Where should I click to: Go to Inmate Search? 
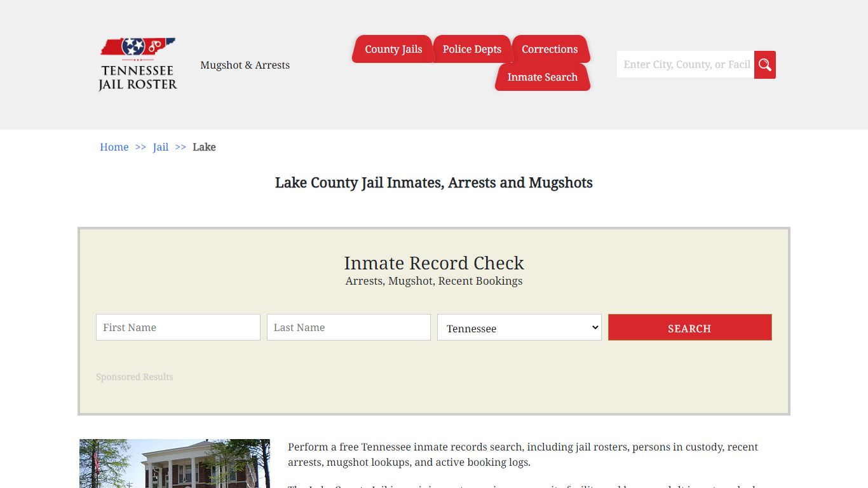pyautogui.click(x=543, y=77)
